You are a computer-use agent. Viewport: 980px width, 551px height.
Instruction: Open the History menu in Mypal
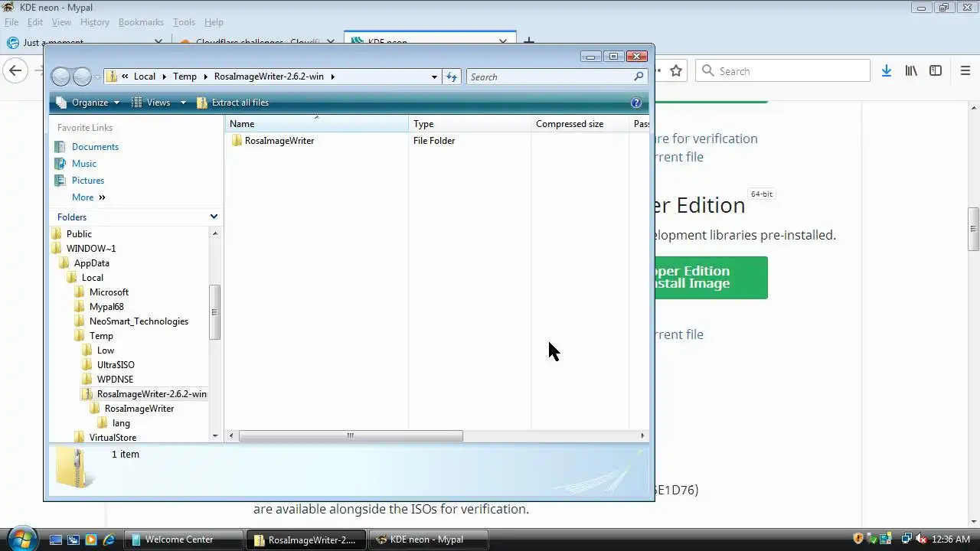[x=95, y=22]
